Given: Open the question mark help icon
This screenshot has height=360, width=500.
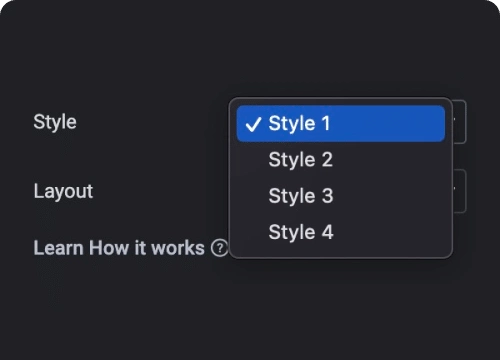Looking at the screenshot, I should (x=219, y=248).
